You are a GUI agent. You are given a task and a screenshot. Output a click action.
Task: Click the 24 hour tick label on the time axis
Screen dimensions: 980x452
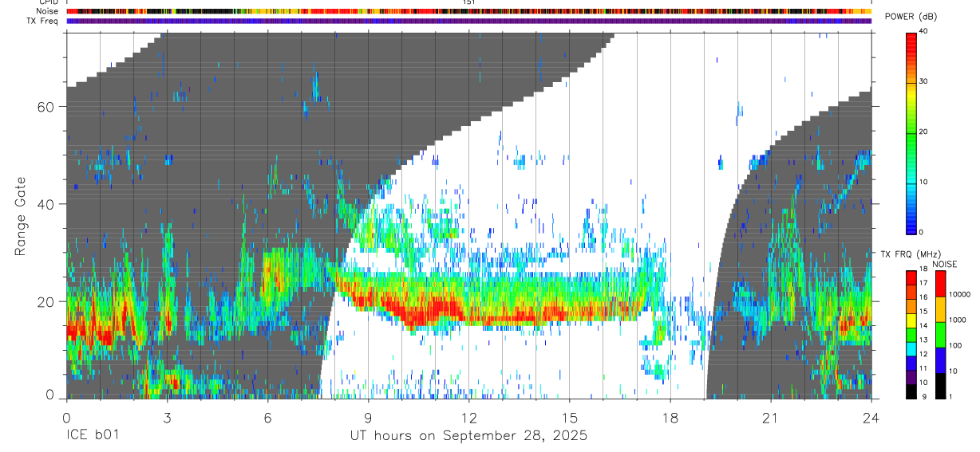coord(871,418)
